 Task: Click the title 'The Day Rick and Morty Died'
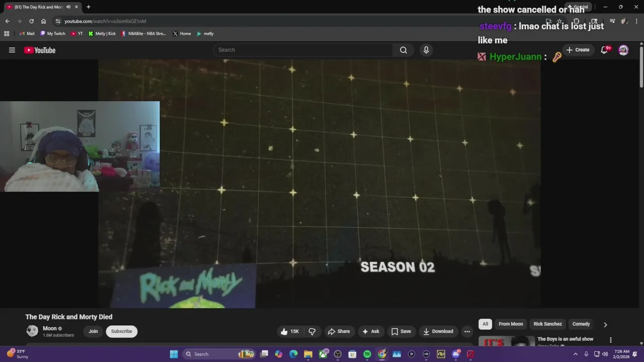tap(69, 317)
